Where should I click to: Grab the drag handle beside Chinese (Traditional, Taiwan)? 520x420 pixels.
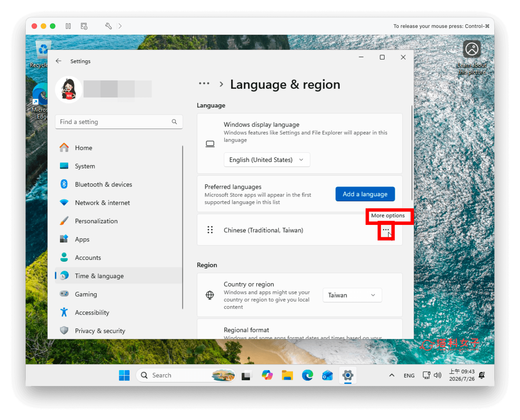tap(210, 230)
